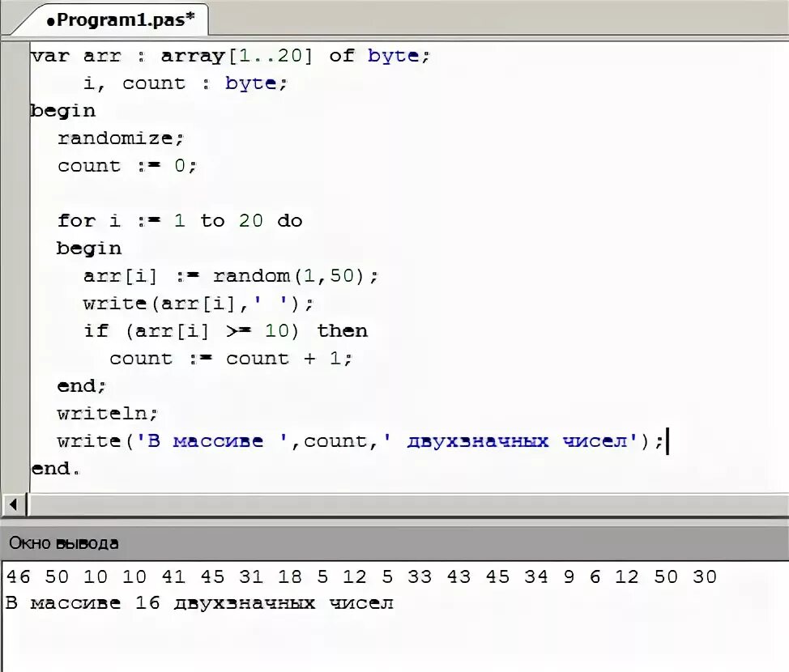The height and width of the screenshot is (672, 789).
Task: Click the final 'end.' line
Action: pos(55,469)
